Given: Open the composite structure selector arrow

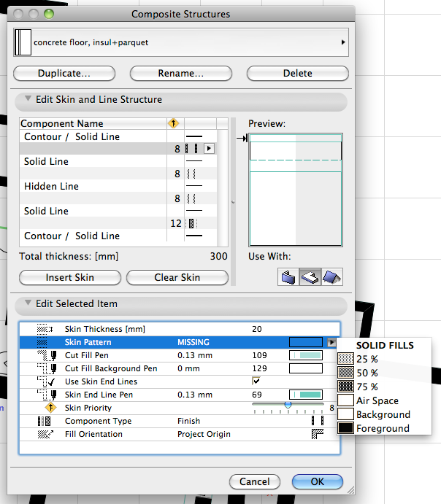Looking at the screenshot, I should [x=343, y=42].
